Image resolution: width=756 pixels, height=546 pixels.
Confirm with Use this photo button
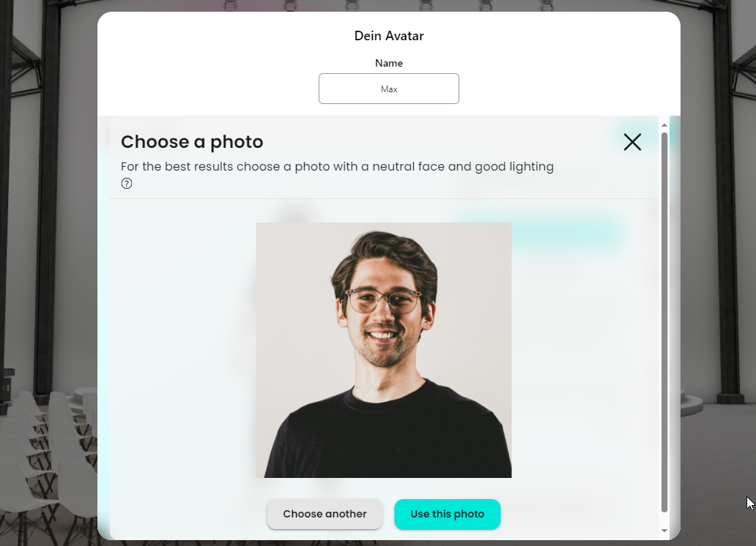pyautogui.click(x=447, y=514)
